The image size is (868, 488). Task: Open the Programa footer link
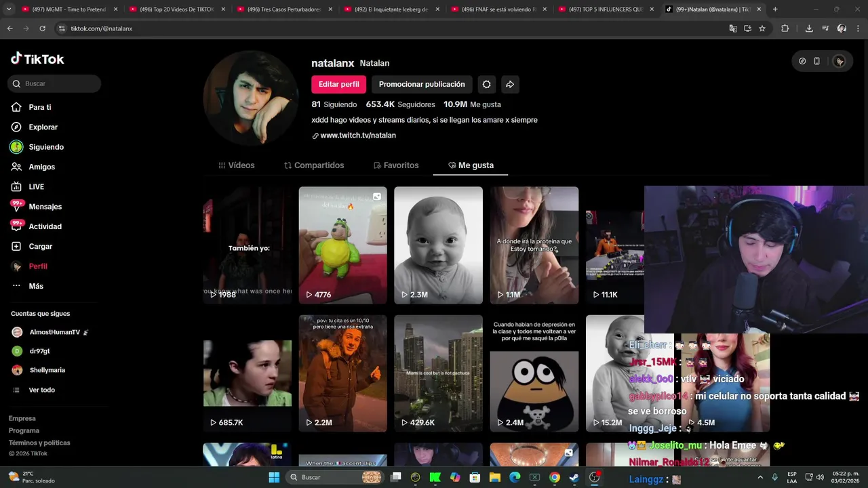pyautogui.click(x=24, y=430)
